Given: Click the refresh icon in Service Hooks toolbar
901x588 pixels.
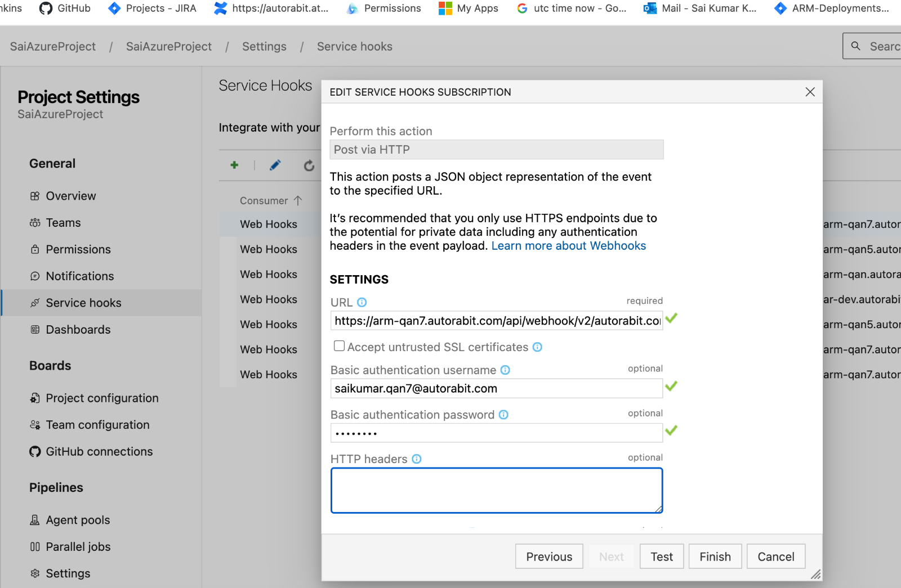Looking at the screenshot, I should 309,165.
